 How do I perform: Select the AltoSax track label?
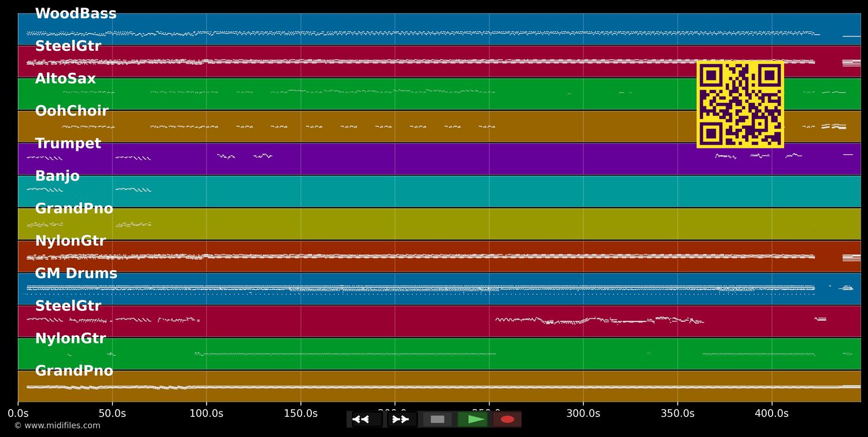point(65,79)
